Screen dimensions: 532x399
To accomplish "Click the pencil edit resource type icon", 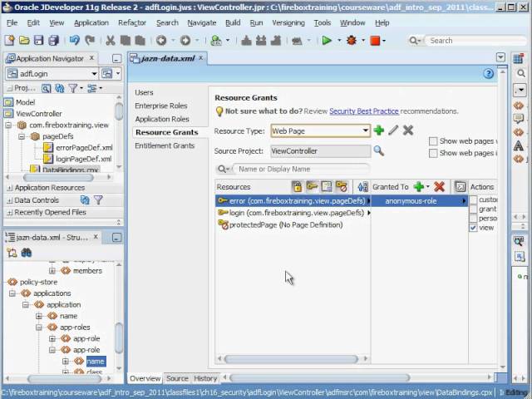I will [x=393, y=131].
